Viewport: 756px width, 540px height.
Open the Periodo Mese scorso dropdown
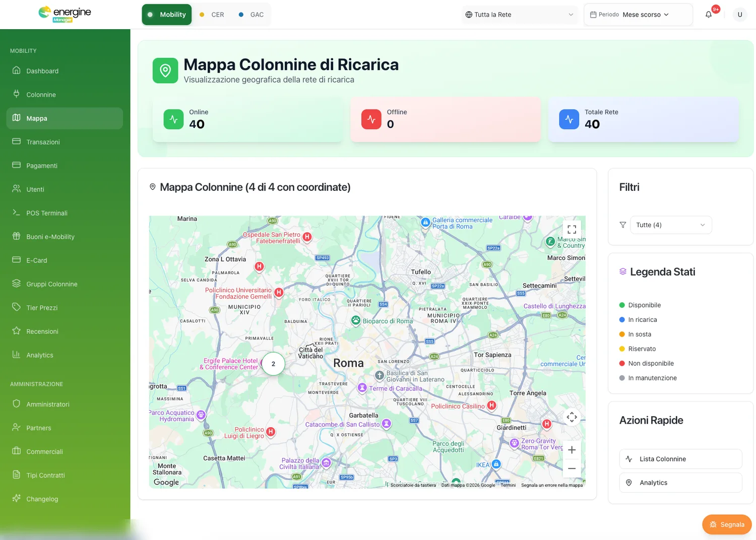pos(638,15)
